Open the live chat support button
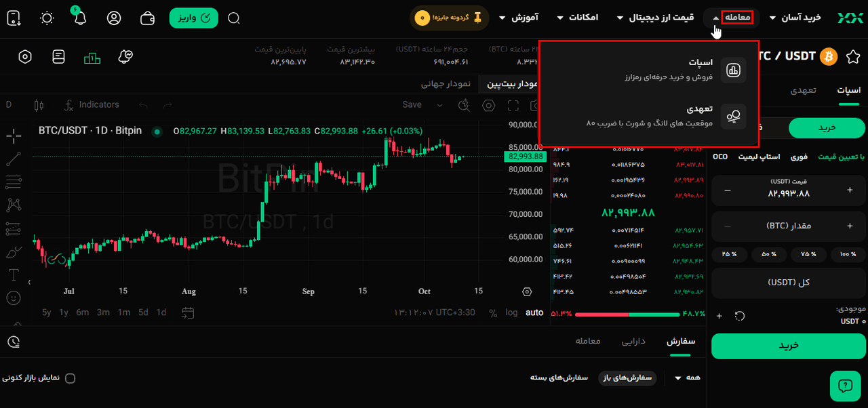This screenshot has height=408, width=868. pyautogui.click(x=845, y=386)
